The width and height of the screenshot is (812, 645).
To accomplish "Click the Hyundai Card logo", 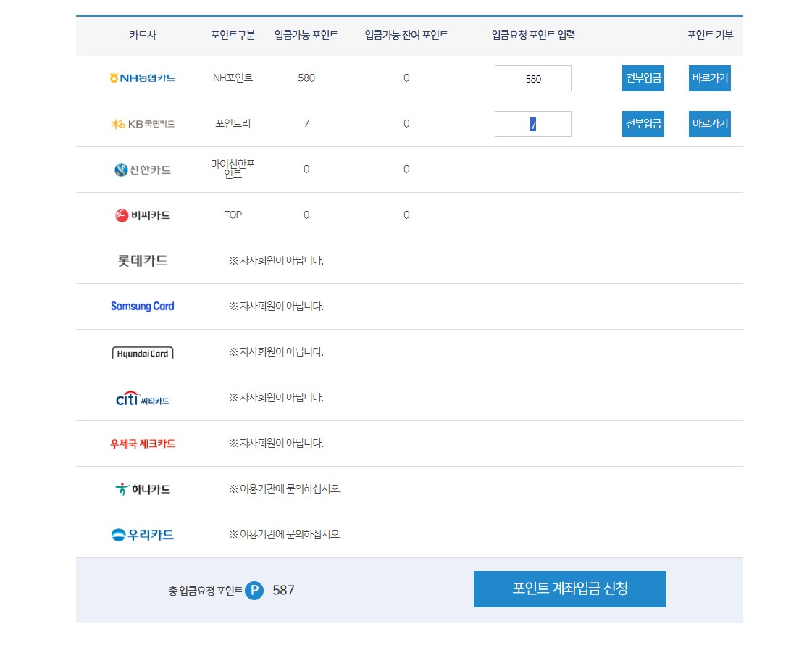I will (x=142, y=352).
